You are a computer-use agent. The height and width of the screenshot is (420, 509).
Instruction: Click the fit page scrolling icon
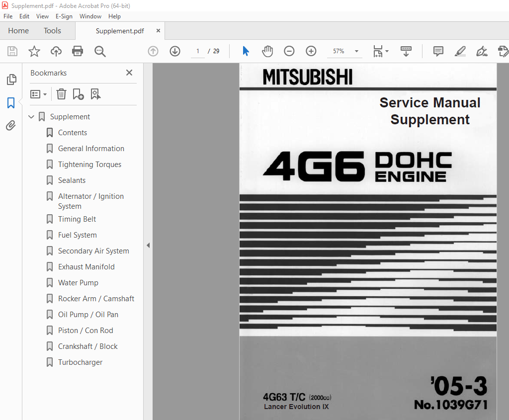pos(378,51)
